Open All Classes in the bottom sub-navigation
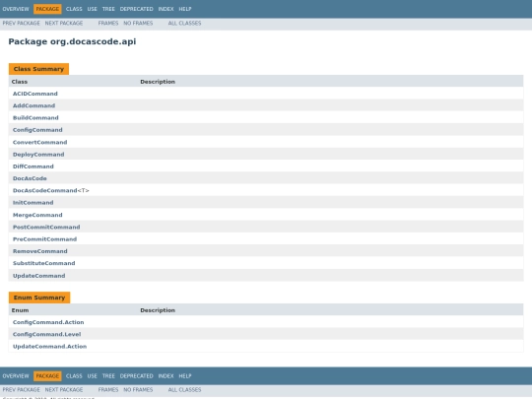The width and height of the screenshot is (532, 399). [x=184, y=390]
